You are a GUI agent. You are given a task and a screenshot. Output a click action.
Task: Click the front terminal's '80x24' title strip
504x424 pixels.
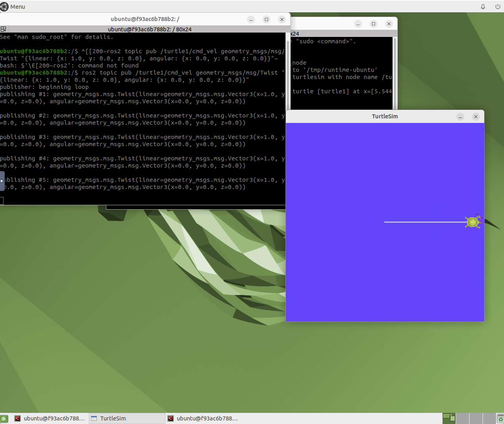tap(149, 29)
